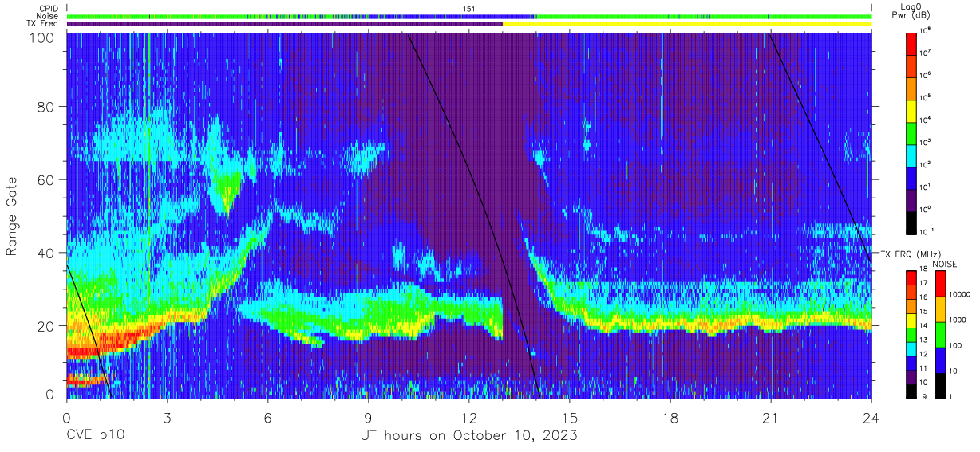Select the yellow segment of TX Freq bar
Image resolution: width=980 pixels, height=452 pixels.
(687, 24)
